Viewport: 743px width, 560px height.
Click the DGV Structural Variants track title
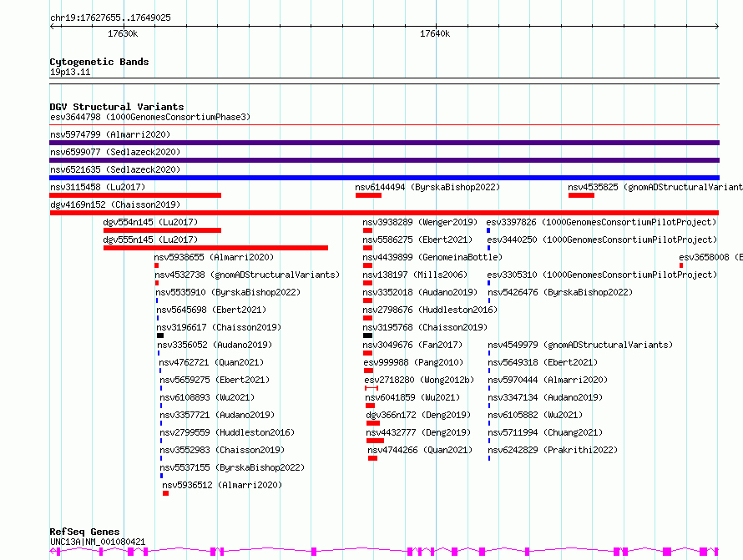[x=117, y=107]
